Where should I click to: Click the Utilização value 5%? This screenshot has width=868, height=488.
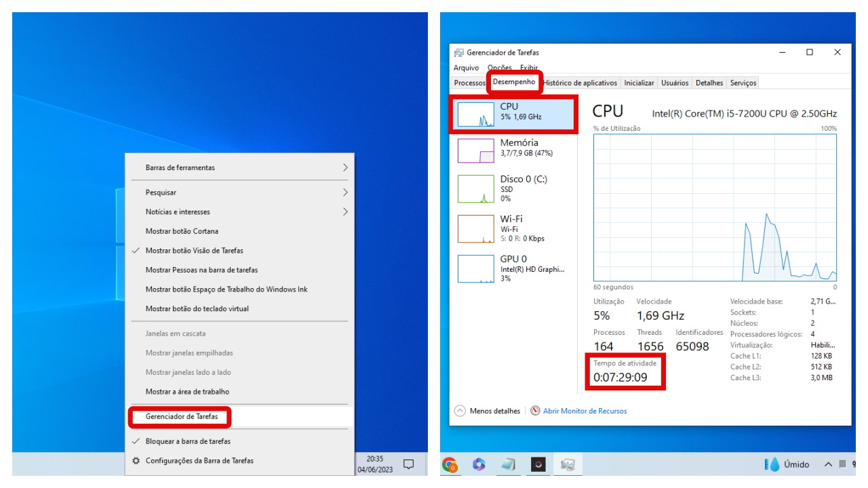click(x=601, y=316)
